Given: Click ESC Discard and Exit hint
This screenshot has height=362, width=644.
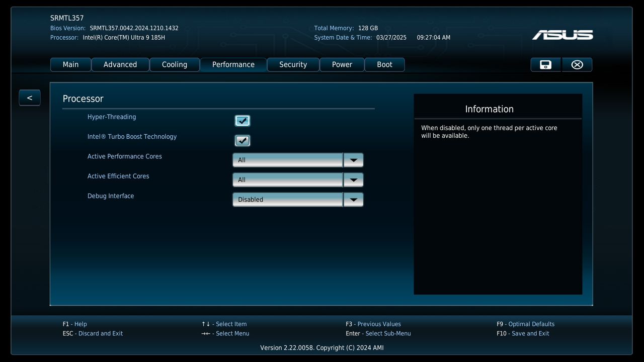Looking at the screenshot, I should [93, 334].
